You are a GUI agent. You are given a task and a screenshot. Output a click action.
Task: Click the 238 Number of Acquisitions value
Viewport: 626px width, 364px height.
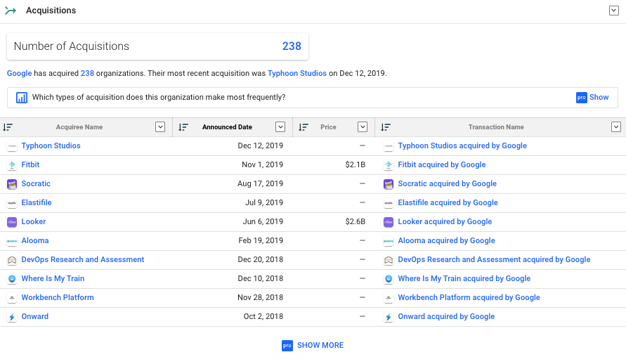[292, 46]
